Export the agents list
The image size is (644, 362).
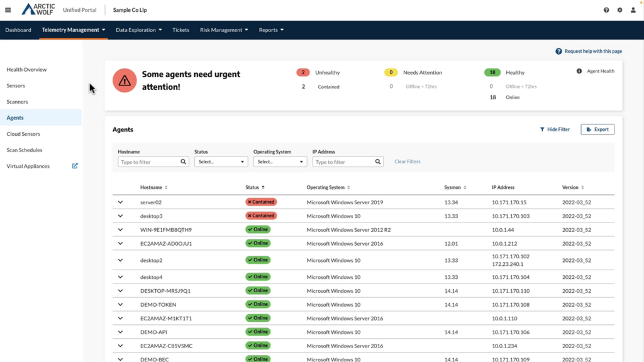(x=597, y=129)
